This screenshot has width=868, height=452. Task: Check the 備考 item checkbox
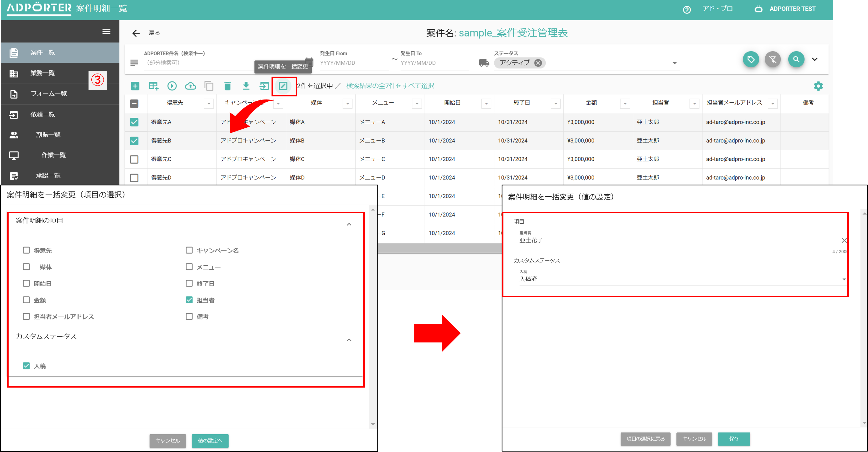point(189,316)
